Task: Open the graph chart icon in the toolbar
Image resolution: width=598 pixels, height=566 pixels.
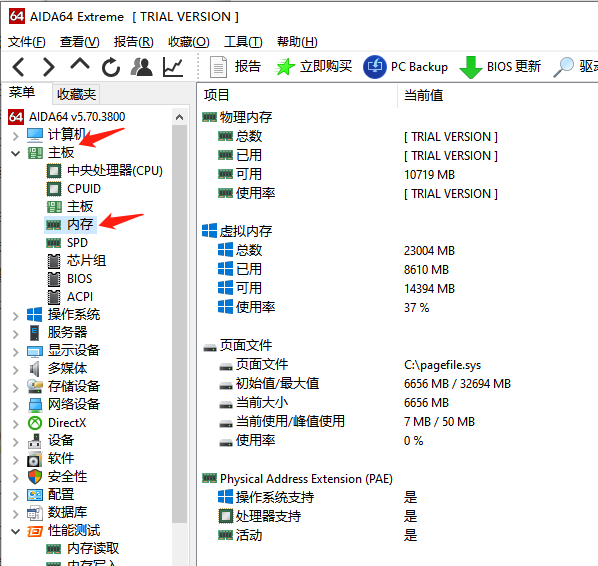Action: coord(173,67)
